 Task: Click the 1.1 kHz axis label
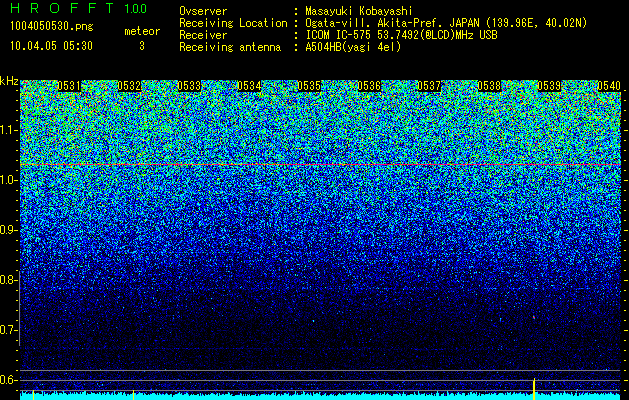[8, 130]
